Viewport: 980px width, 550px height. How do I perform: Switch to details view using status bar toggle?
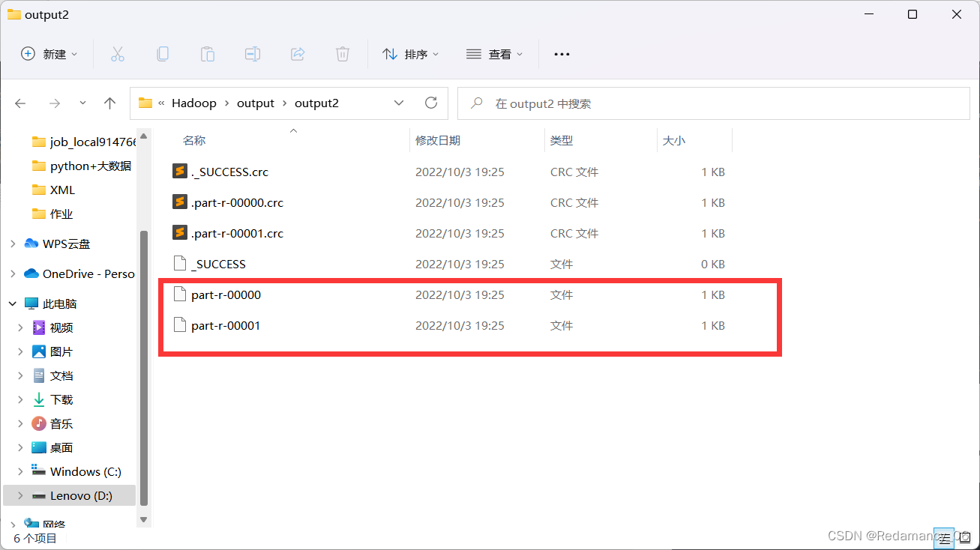coord(944,538)
